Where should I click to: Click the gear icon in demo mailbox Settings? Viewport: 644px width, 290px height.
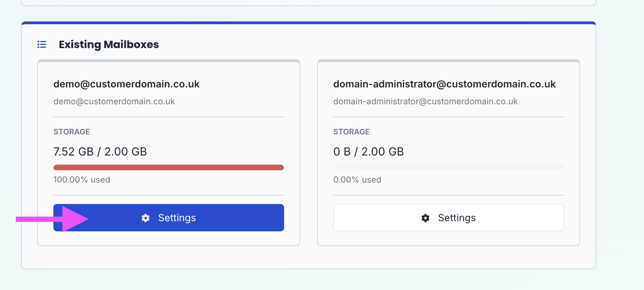tap(145, 218)
